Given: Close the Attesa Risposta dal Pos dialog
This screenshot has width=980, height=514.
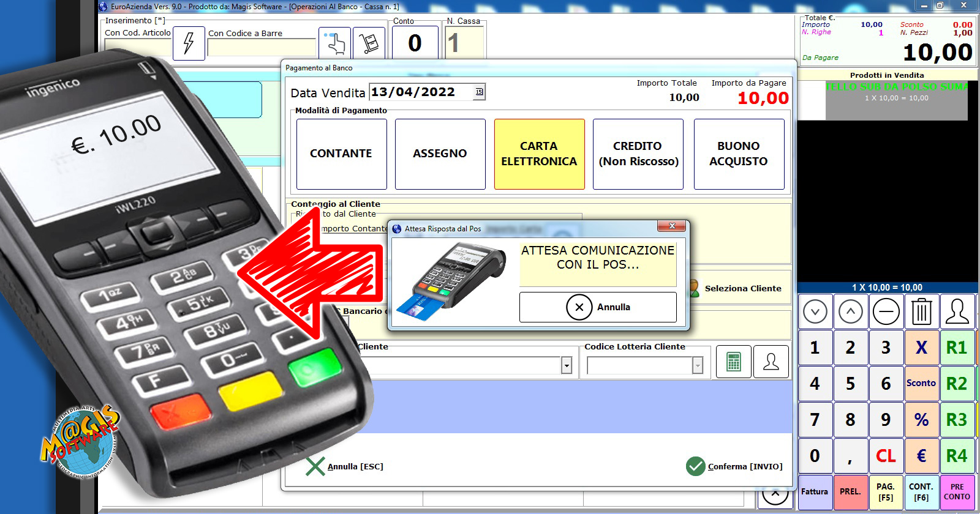Looking at the screenshot, I should [672, 226].
